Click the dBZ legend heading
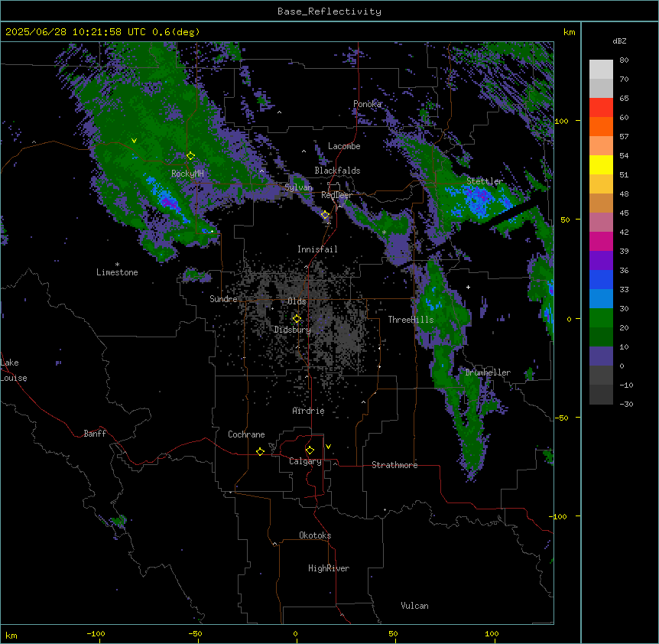The image size is (659, 644). [619, 41]
